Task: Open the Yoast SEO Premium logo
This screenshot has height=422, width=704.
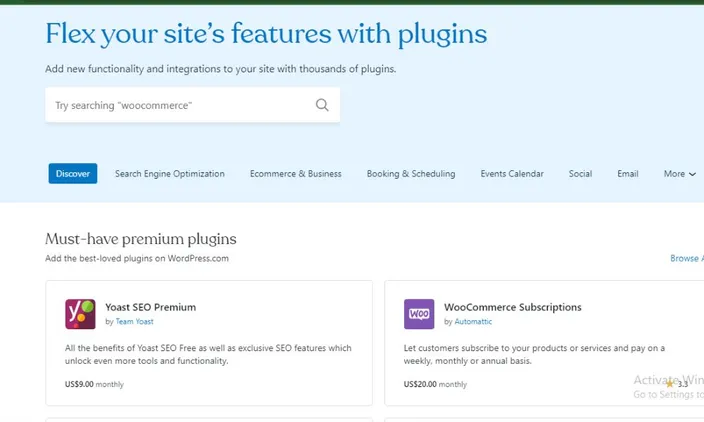Action: [80, 314]
